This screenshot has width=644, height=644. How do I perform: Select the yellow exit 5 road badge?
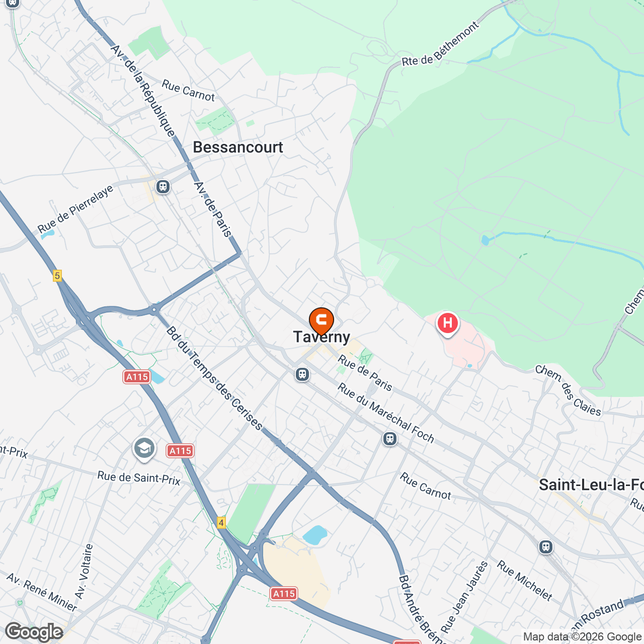tap(57, 276)
